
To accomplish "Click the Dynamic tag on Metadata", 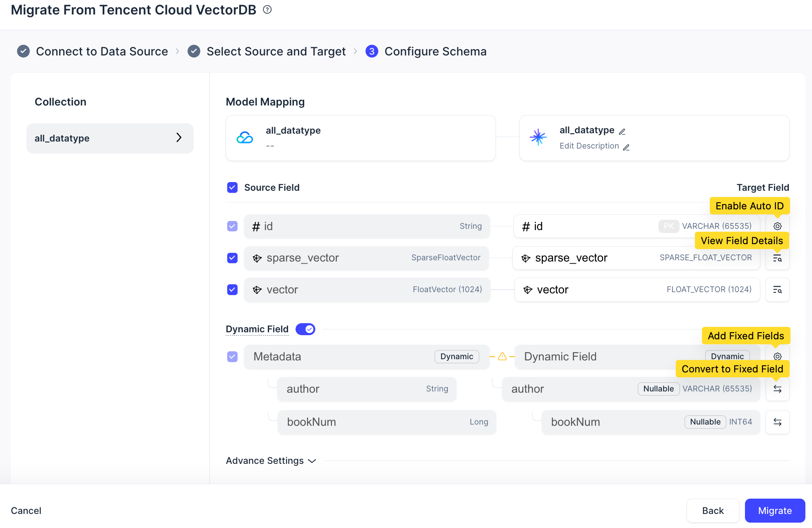I will click(456, 357).
